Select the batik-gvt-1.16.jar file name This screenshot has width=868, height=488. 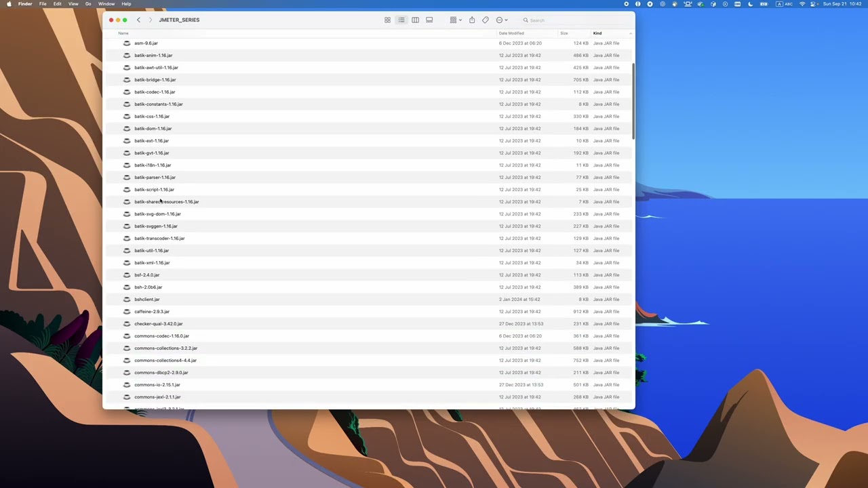point(152,153)
